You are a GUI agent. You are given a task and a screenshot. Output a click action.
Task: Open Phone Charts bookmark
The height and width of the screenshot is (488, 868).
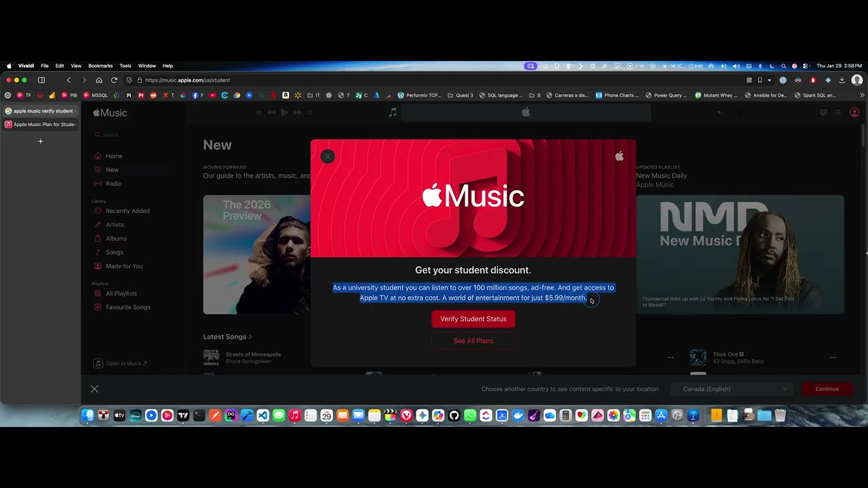(x=618, y=96)
